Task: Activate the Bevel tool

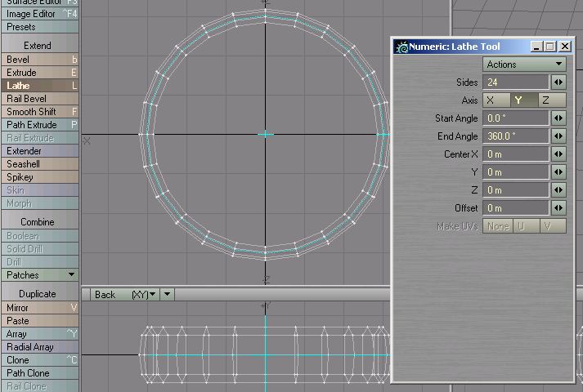Action: coord(40,60)
